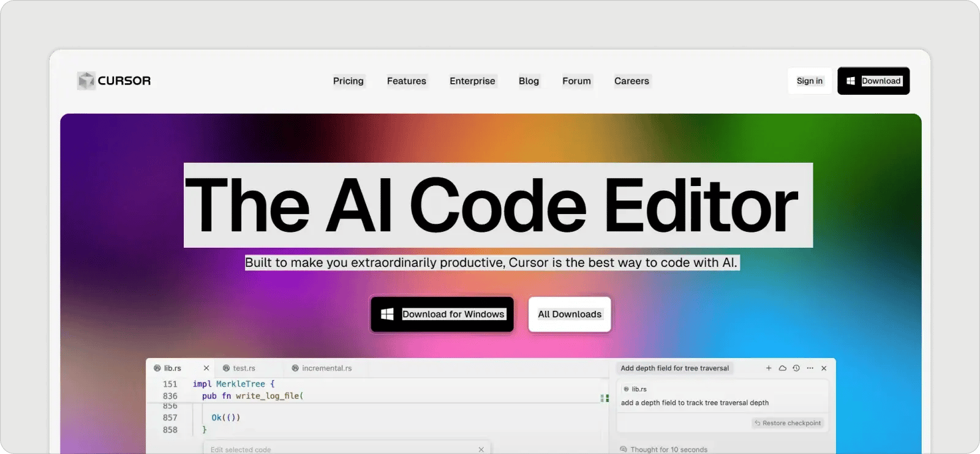Click the new chat plus icon

(x=769, y=368)
